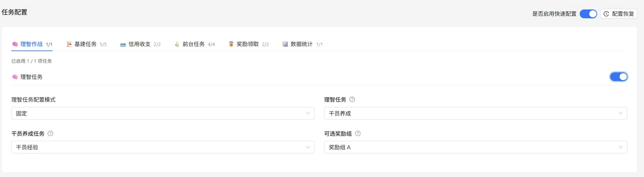The height and width of the screenshot is (177, 644).
Task: Switch to the 基建任务 tab
Action: coord(86,44)
